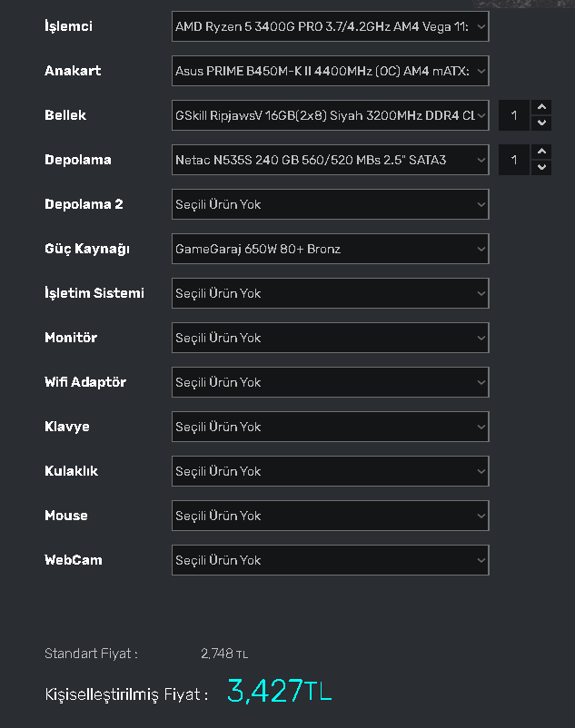Decrease Depolama quantity with down arrow
The width and height of the screenshot is (575, 728).
click(542, 167)
